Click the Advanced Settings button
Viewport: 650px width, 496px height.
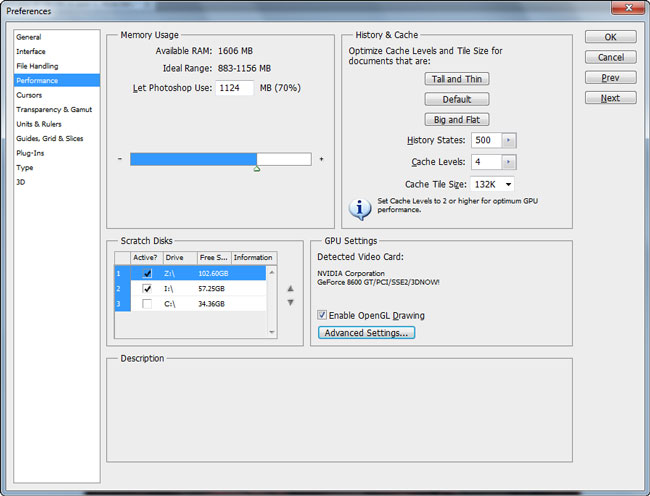tap(366, 333)
